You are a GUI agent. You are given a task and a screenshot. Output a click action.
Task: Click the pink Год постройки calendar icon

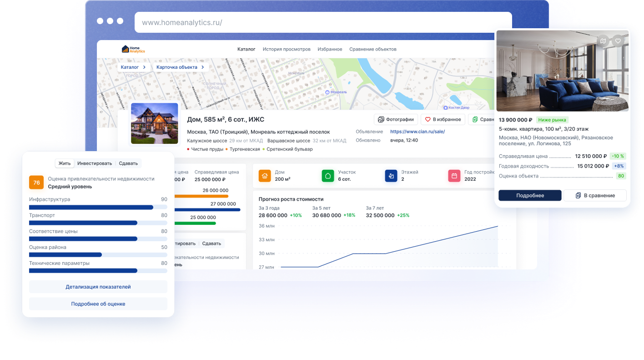[x=454, y=176]
